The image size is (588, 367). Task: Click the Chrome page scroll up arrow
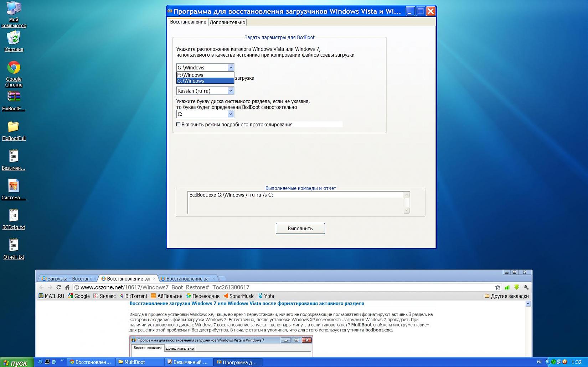(528, 304)
